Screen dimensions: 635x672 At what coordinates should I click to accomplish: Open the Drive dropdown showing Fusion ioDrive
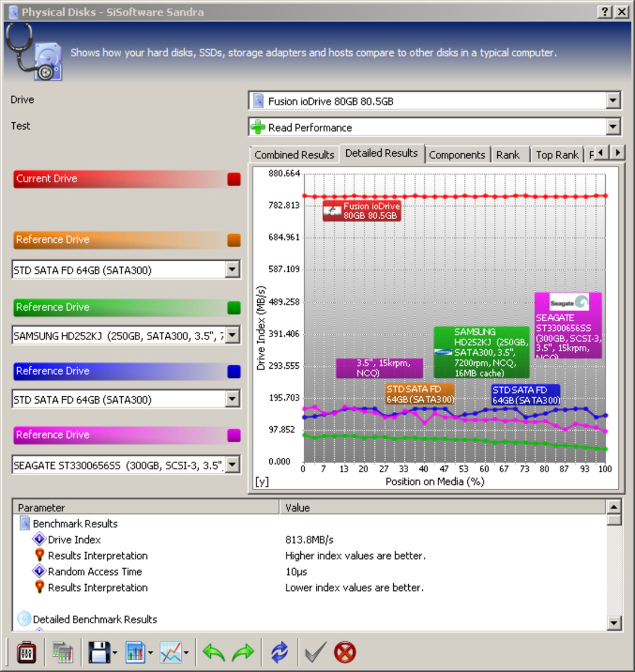point(613,101)
